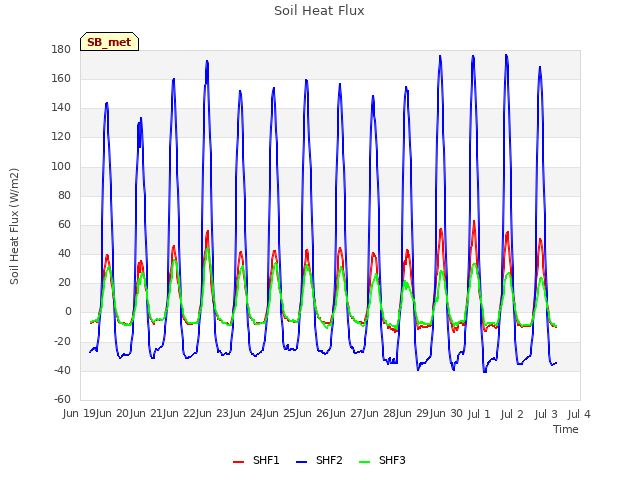Screen dimensions: 640x480
Task: Click the Jun 26 x-axis tick label
Action: tap(314, 413)
